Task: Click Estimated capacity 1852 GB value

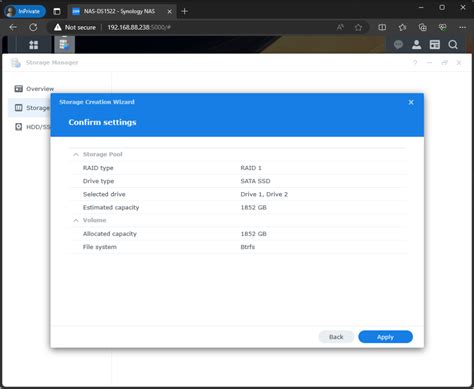Action: tap(253, 207)
